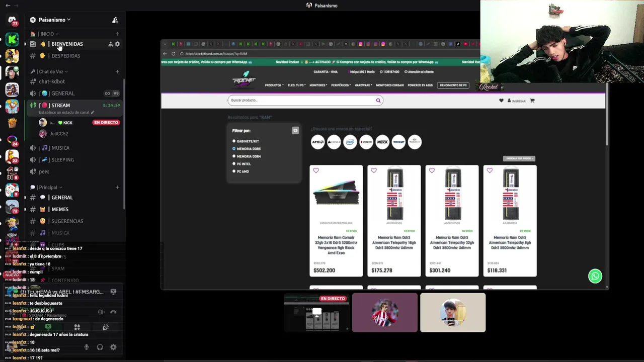This screenshot has height=362, width=644.
Task: Open activities icon in voice panel
Action: (77, 327)
